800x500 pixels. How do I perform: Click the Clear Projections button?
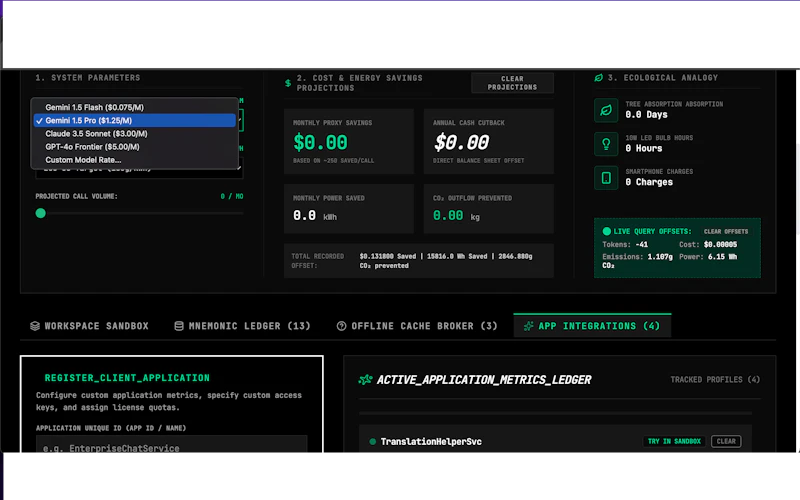(512, 83)
